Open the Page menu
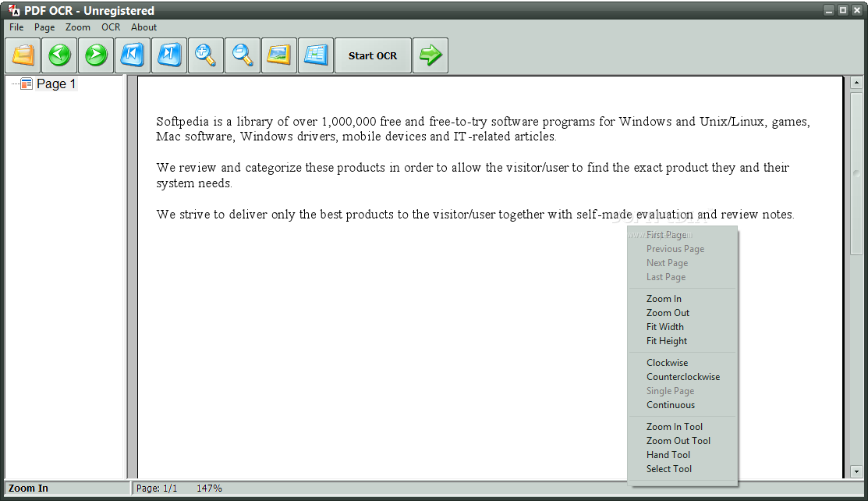The width and height of the screenshot is (868, 501). pos(44,27)
